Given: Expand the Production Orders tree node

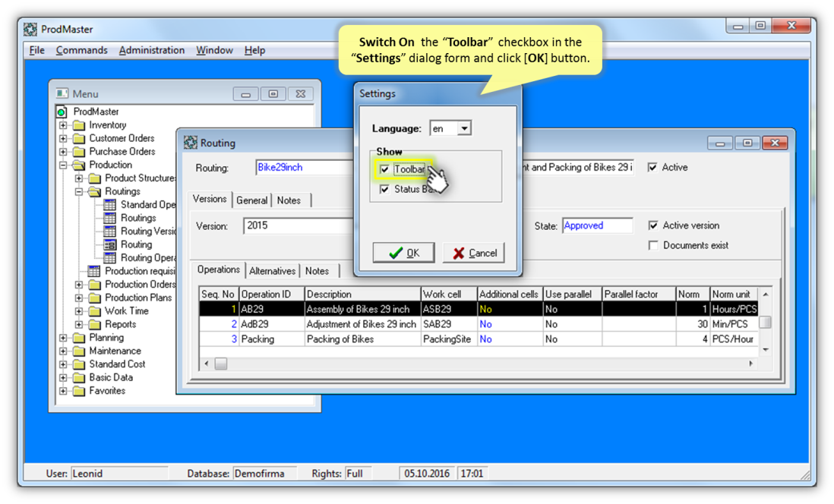Looking at the screenshot, I should [x=79, y=285].
